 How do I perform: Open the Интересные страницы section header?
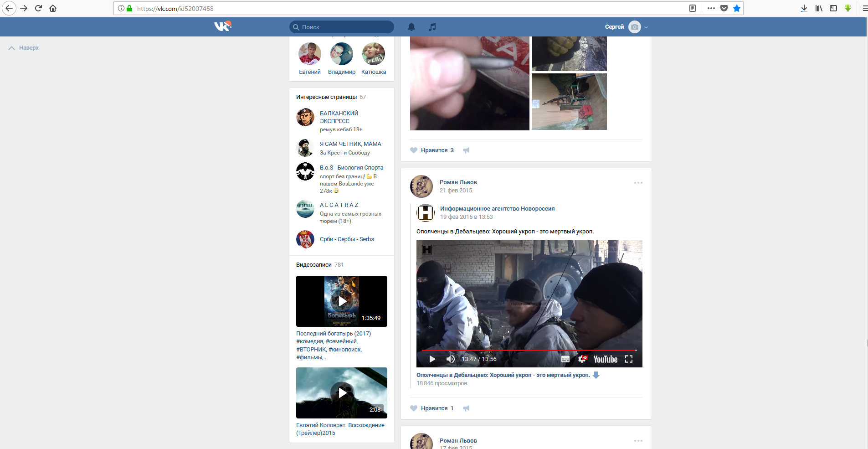pos(326,97)
